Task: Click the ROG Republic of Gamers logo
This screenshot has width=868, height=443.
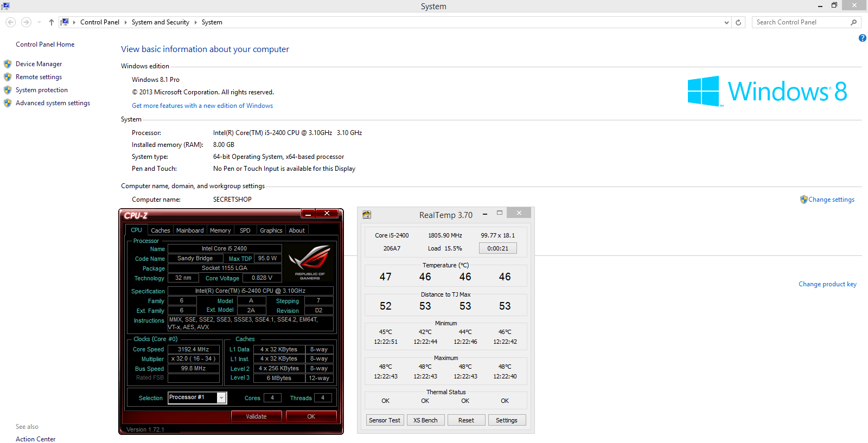Action: (310, 261)
